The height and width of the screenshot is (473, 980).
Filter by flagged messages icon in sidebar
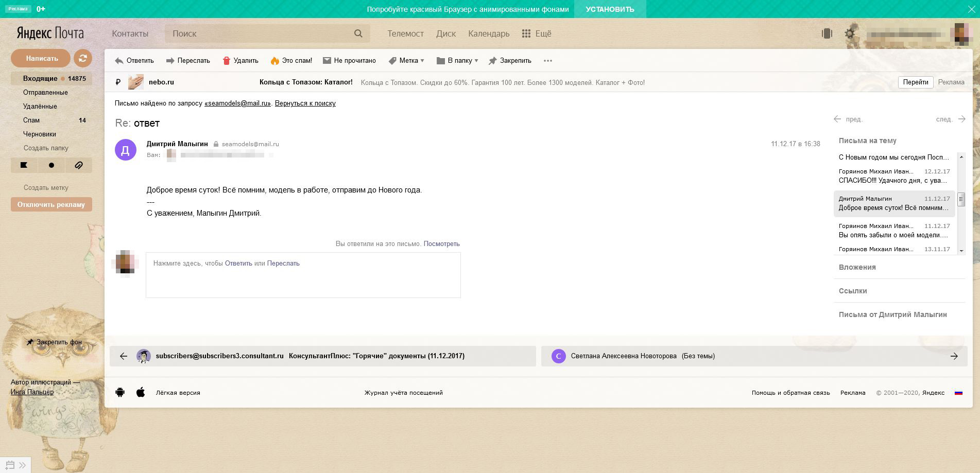click(24, 165)
